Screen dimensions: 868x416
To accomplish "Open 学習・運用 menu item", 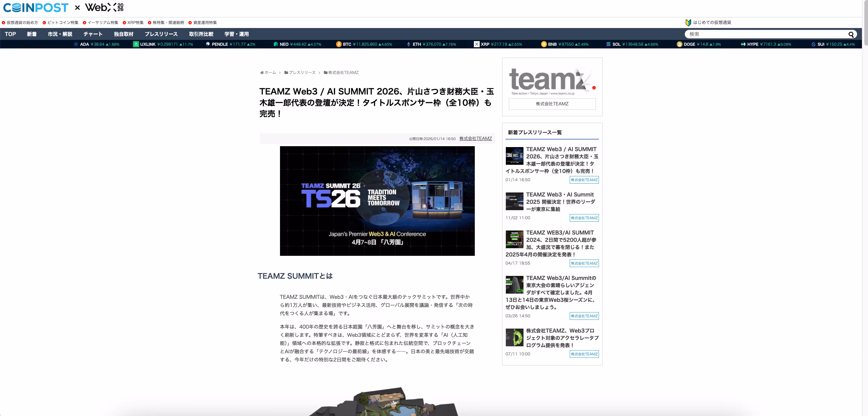I will [236, 34].
